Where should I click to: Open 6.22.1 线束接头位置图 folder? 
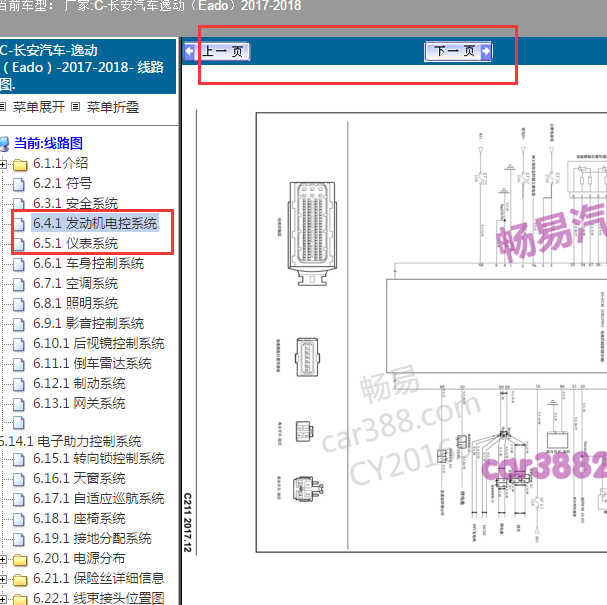[99, 598]
